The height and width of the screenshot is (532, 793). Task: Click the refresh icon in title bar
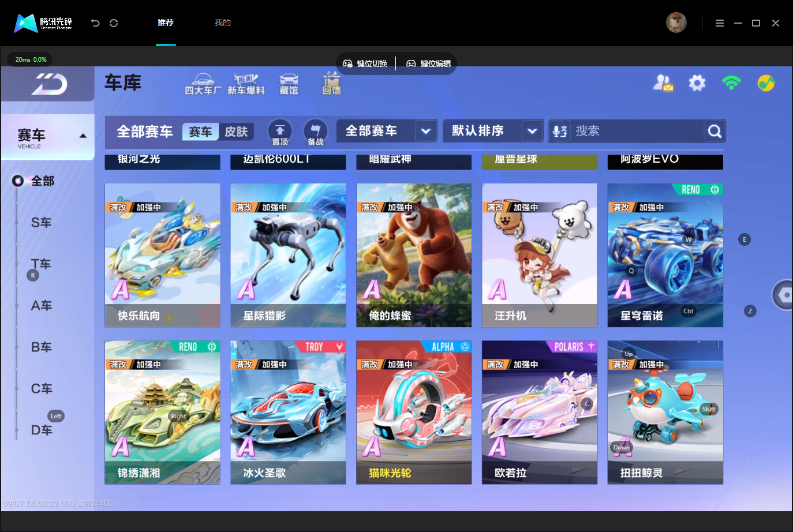114,23
